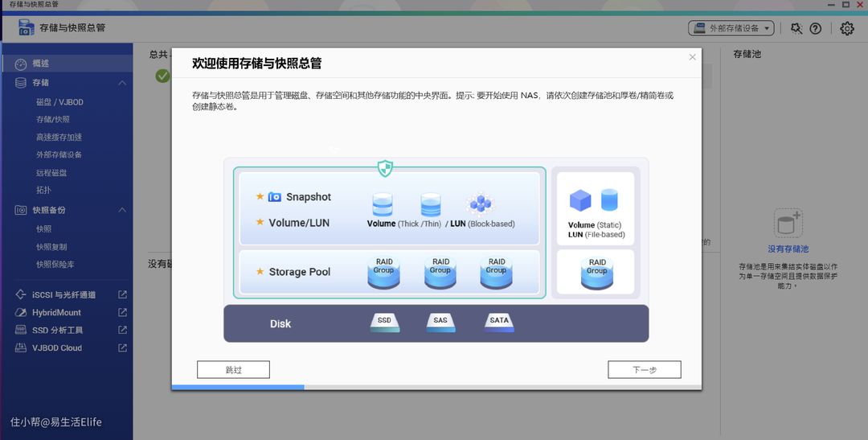The image size is (868, 440).
Task: Click the VJBOD Cloud sidebar icon
Action: (20, 348)
